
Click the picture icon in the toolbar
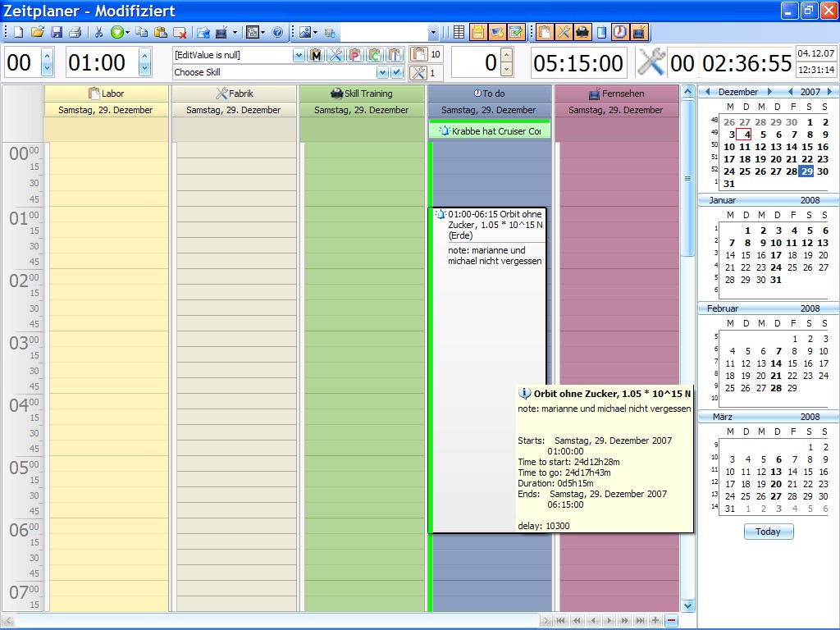pos(305,33)
